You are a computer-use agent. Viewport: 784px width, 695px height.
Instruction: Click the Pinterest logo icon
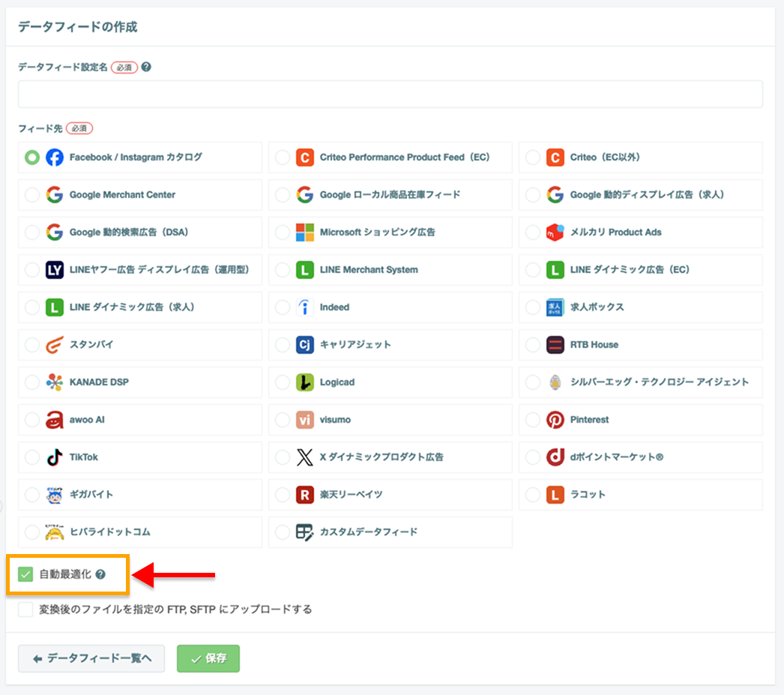[555, 420]
